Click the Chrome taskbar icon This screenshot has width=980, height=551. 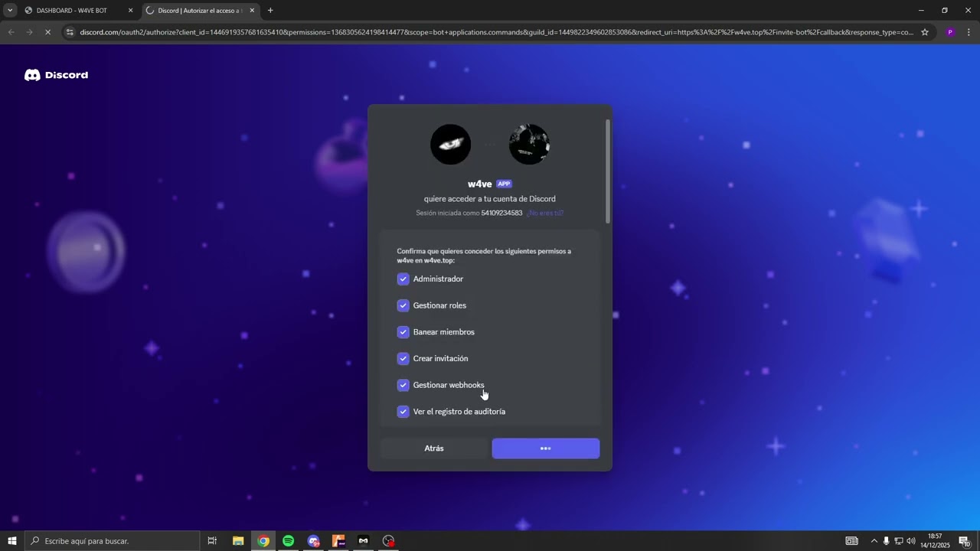click(263, 541)
